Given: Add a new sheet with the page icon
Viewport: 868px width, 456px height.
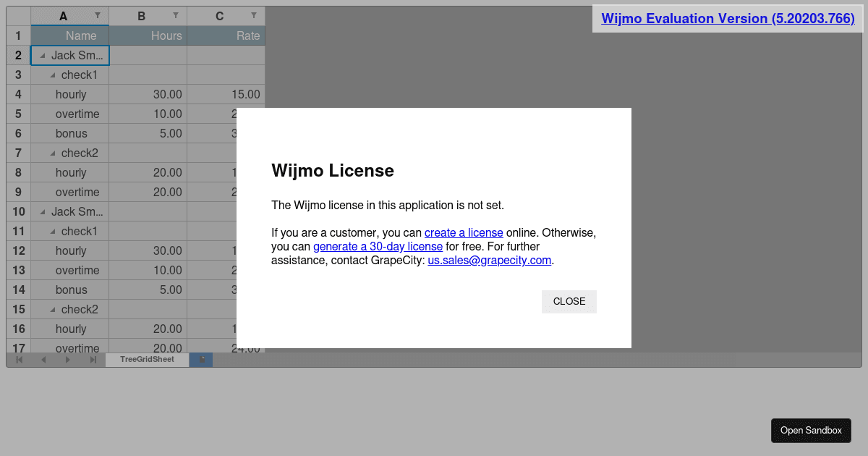Looking at the screenshot, I should tap(202, 360).
